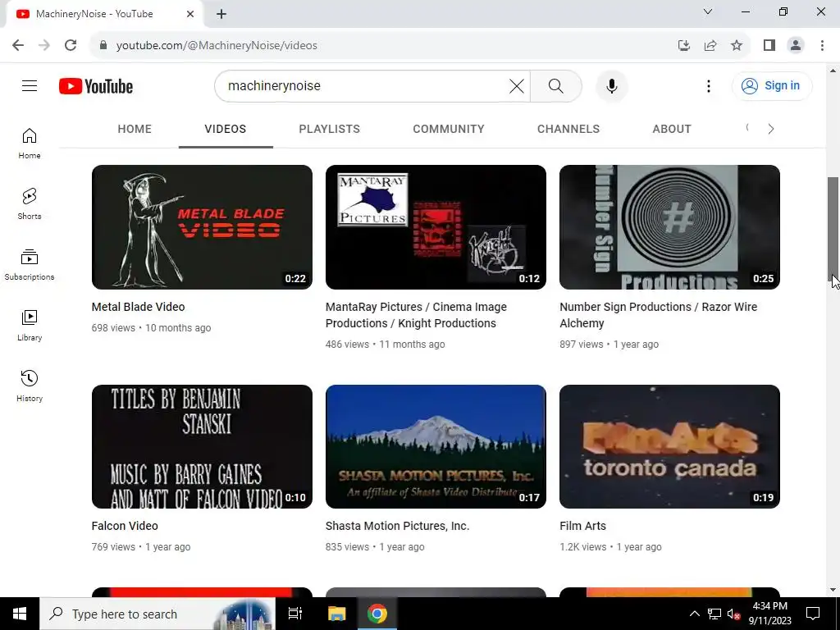Open Task View on the taskbar

[x=295, y=614]
